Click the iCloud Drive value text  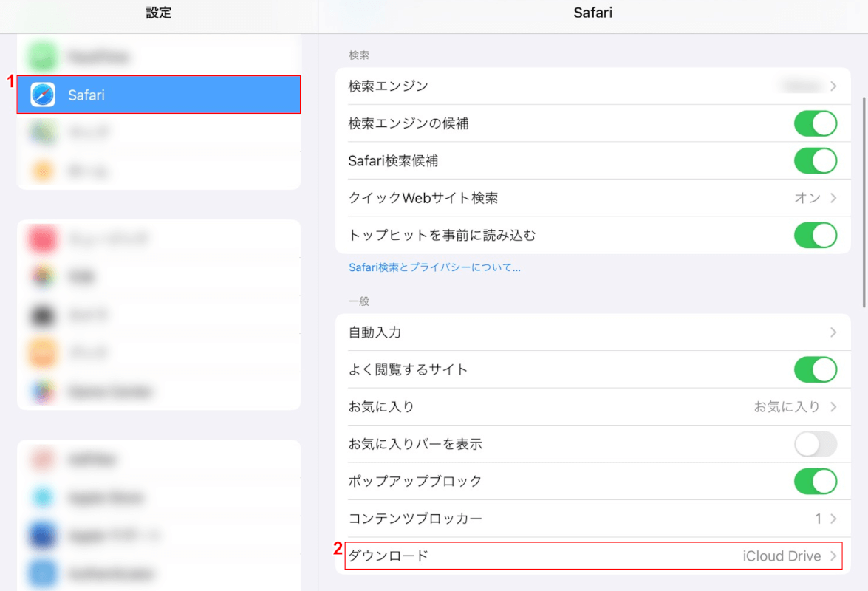click(782, 556)
